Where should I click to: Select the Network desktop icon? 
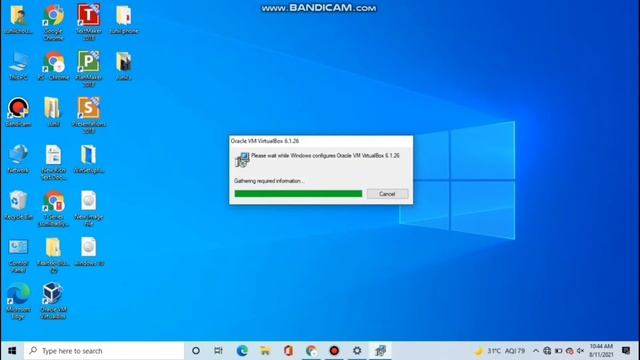point(18,158)
